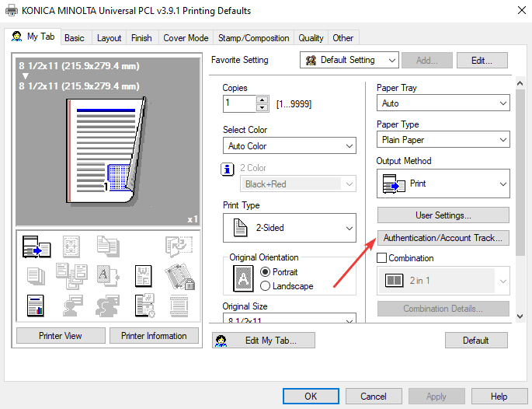Open the Stamp/Composition tab
The image size is (532, 409).
(253, 38)
